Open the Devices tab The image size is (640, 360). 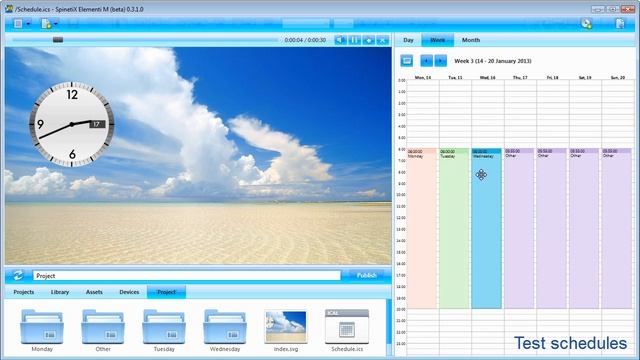click(x=129, y=292)
